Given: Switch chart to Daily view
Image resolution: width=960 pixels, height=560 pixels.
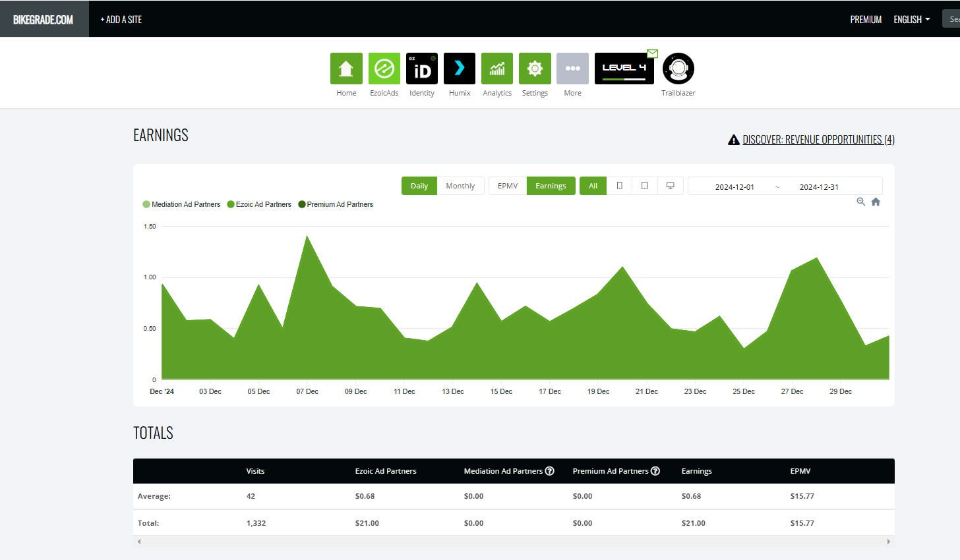Looking at the screenshot, I should [x=419, y=186].
